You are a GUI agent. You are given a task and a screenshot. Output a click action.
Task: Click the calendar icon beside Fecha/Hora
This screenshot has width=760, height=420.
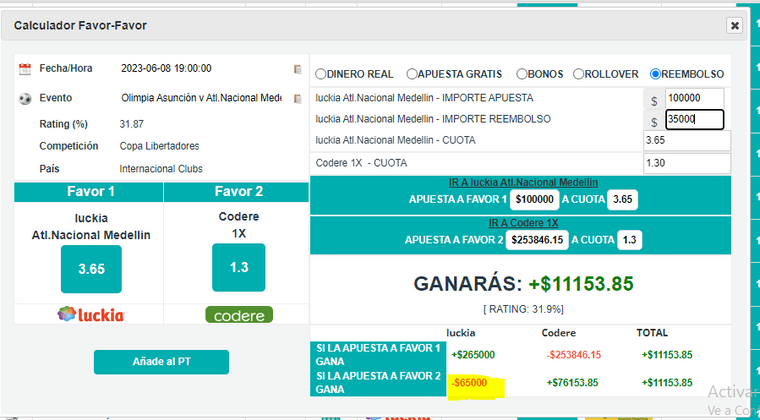coord(25,69)
